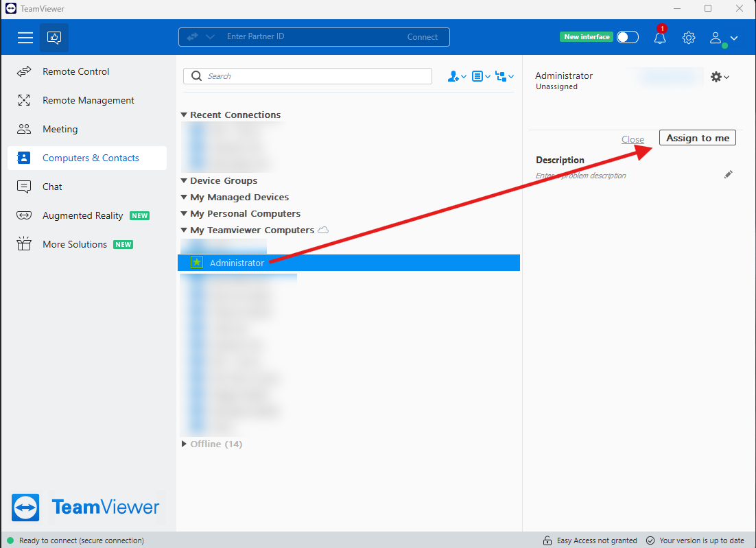
Task: Open the details gear dropdown for Administrator
Action: click(x=720, y=77)
